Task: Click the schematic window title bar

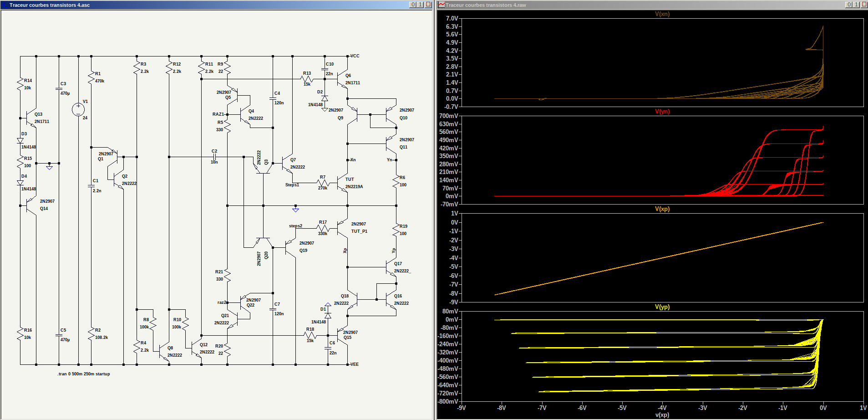Action: pos(217,5)
